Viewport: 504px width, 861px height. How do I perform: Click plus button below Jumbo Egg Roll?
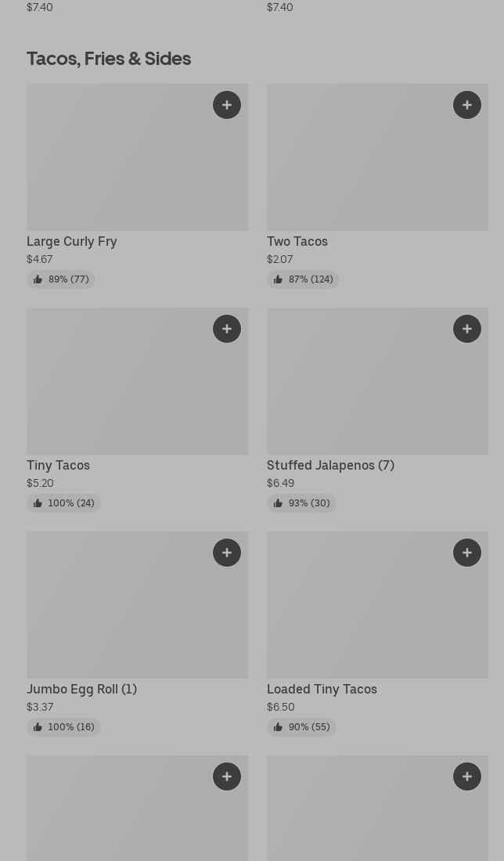(x=227, y=776)
